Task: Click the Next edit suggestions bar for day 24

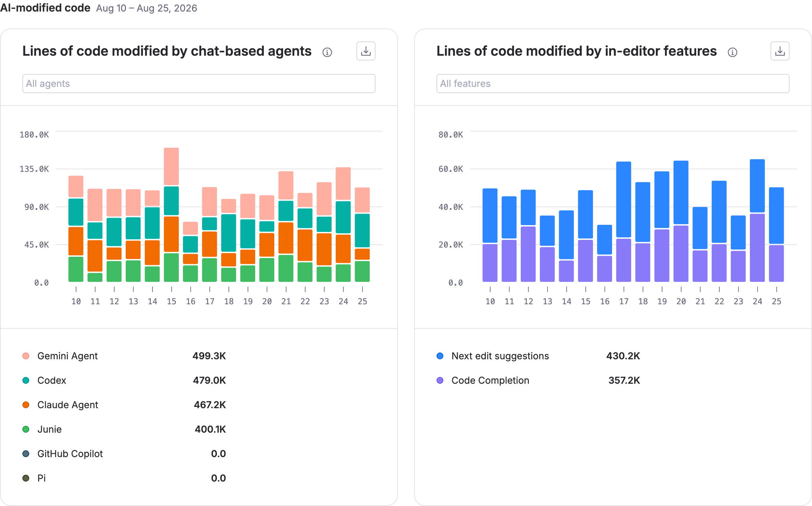Action: pos(757,186)
